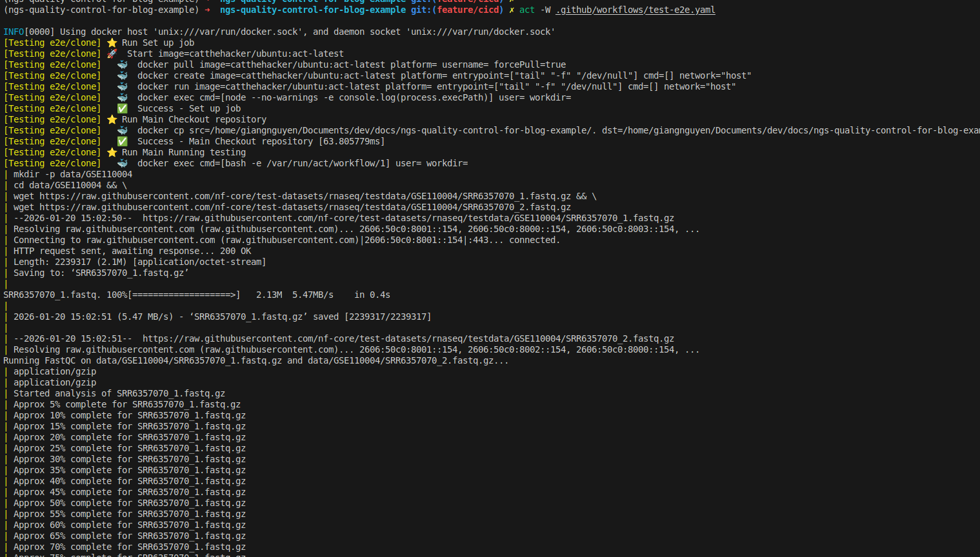This screenshot has width=980, height=557.
Task: Open the SRR6357070_2.fastq.gz URL in second wget command
Action: 305,207
